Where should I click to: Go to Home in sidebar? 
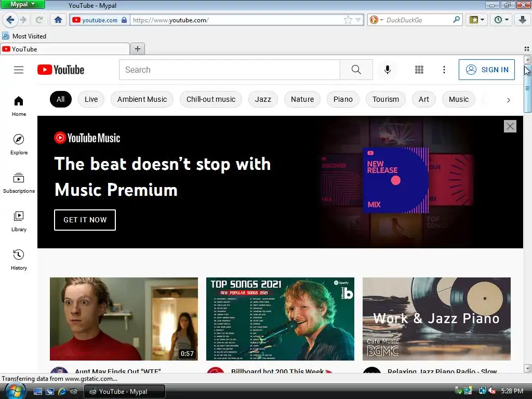(19, 106)
